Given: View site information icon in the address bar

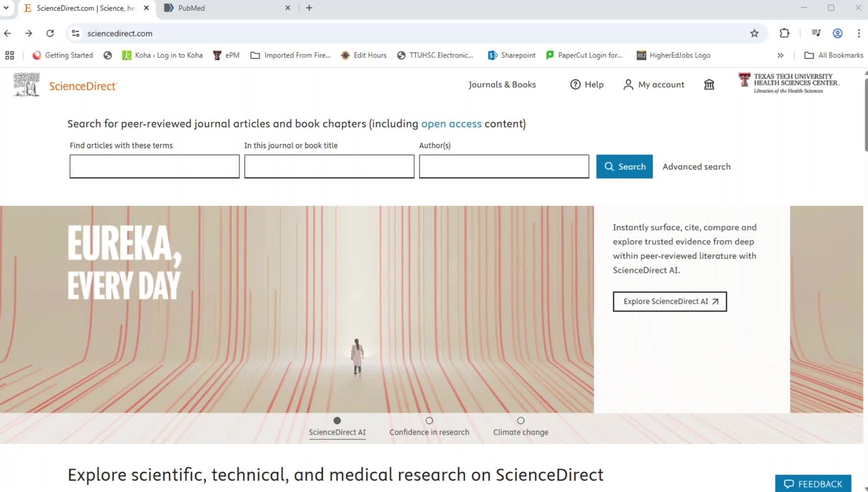Looking at the screenshot, I should pos(75,33).
